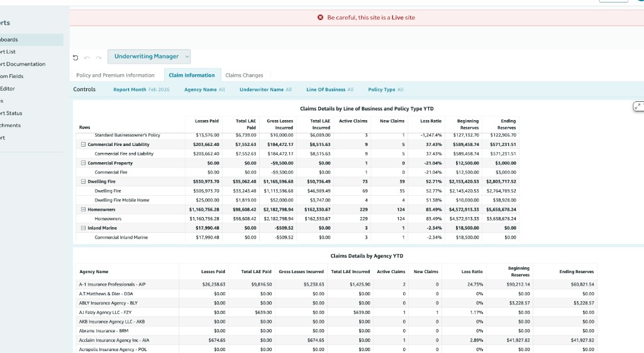
Task: Collapse the Dwelling Fire row group
Action: 83,181
